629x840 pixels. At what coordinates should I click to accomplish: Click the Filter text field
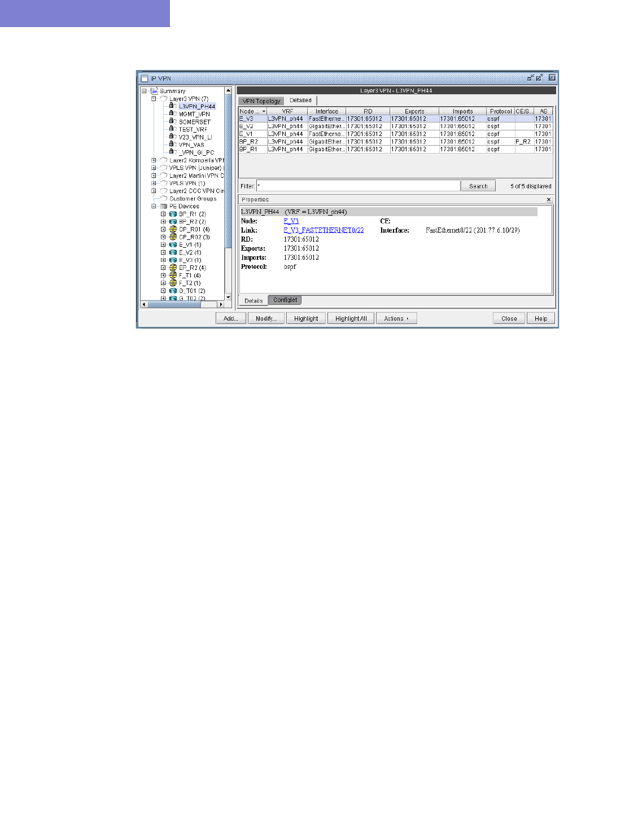(359, 186)
